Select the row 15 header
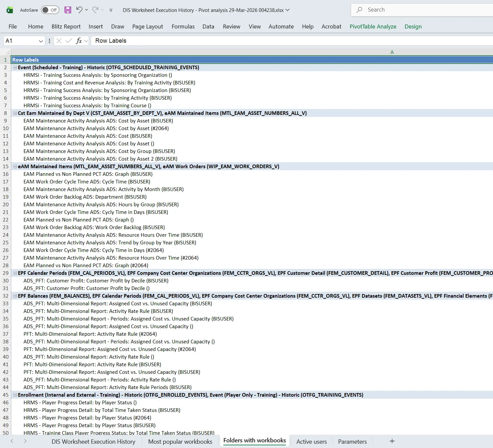The height and width of the screenshot is (448, 493). click(6, 166)
